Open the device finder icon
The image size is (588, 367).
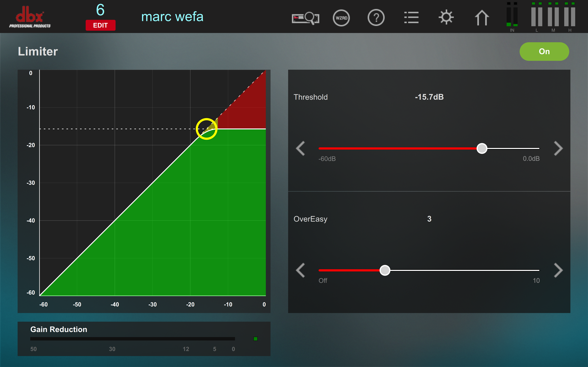pyautogui.click(x=305, y=18)
